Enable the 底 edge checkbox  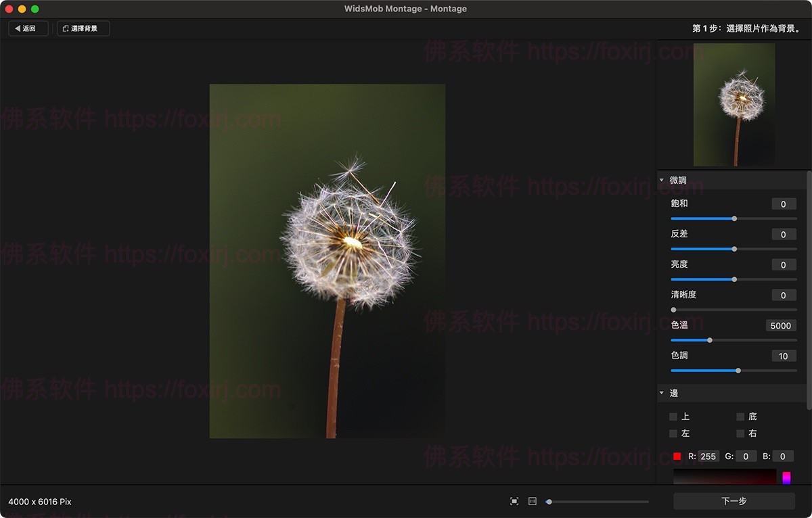click(740, 417)
